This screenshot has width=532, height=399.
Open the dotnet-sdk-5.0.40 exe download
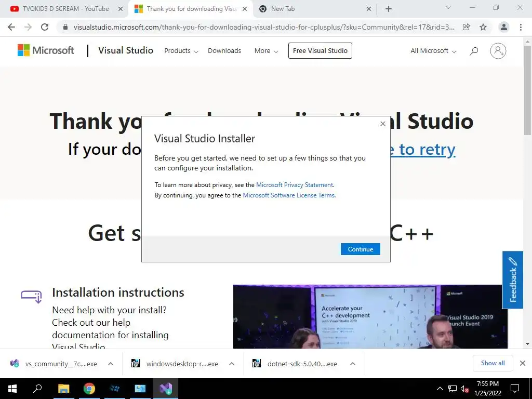pyautogui.click(x=295, y=364)
